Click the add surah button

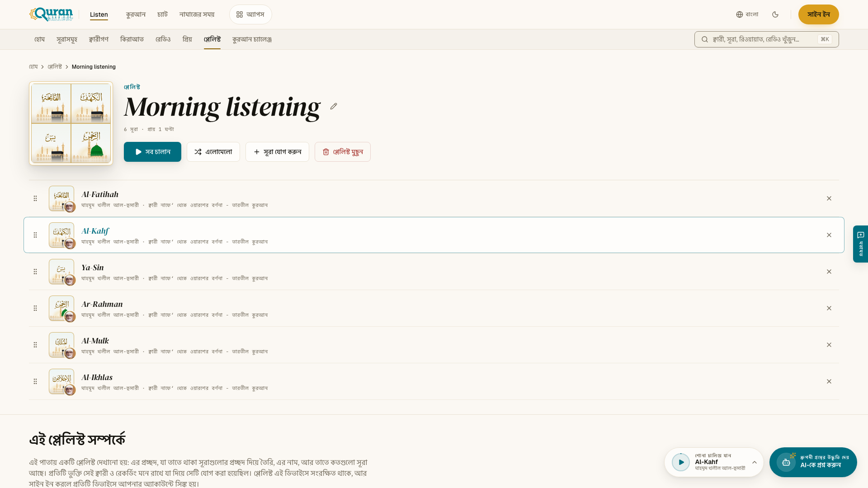pyautogui.click(x=277, y=152)
